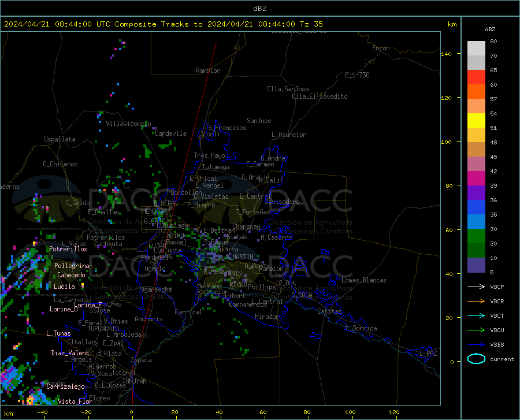This screenshot has height=420, width=520.
Task: Click the 'Clla.El_Cavadito' map label
Action: click(x=320, y=96)
